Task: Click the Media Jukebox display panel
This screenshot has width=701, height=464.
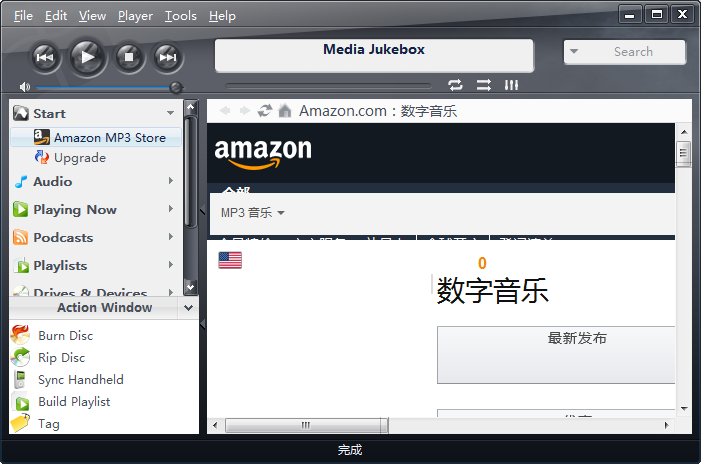Action: click(x=374, y=55)
